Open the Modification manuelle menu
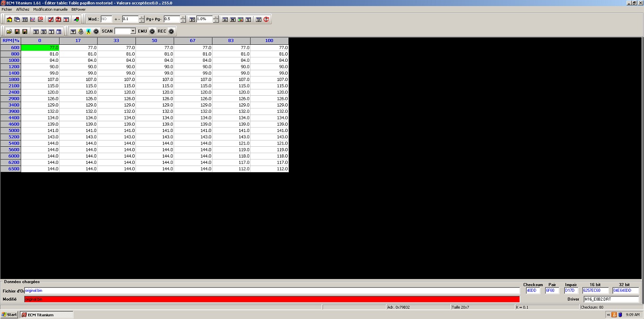This screenshot has width=644, height=319. coord(51,9)
